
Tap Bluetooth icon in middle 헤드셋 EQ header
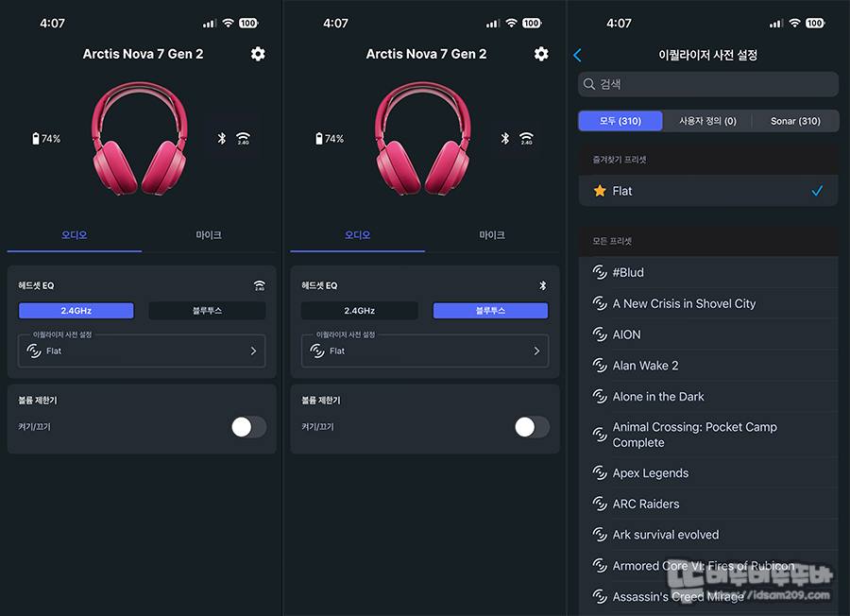[543, 285]
